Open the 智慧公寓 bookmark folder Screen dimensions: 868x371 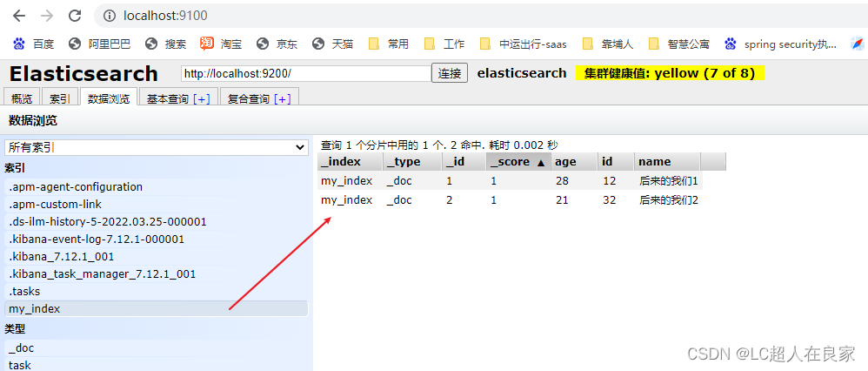678,44
